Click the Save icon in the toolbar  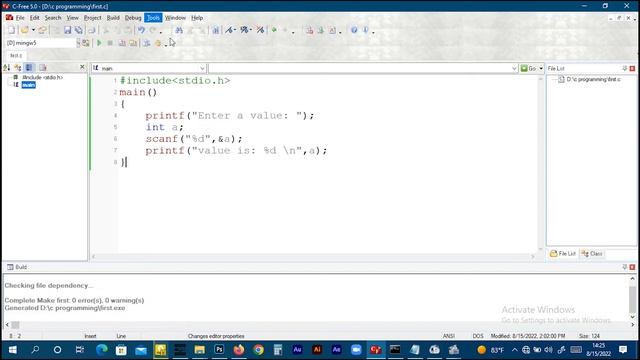coord(67,30)
